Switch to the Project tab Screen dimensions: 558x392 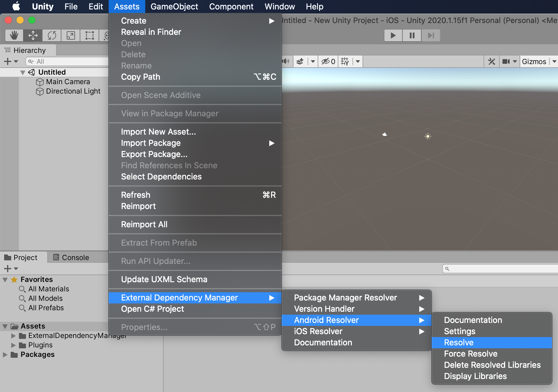(24, 257)
